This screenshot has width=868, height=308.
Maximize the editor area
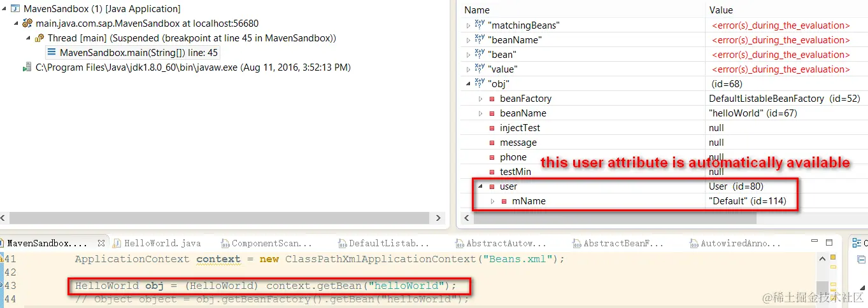point(830,242)
